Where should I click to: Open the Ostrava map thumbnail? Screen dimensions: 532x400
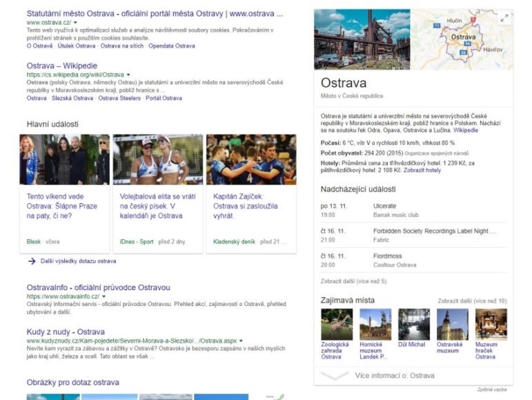coord(462,39)
